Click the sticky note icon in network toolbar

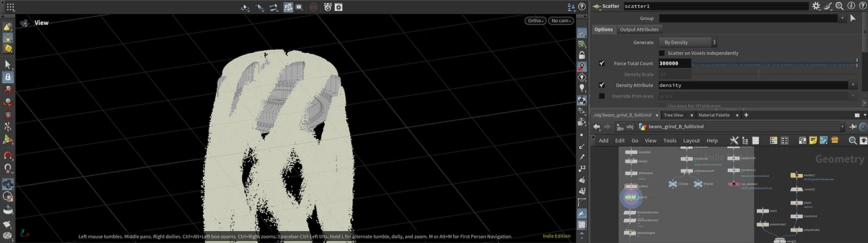813,141
